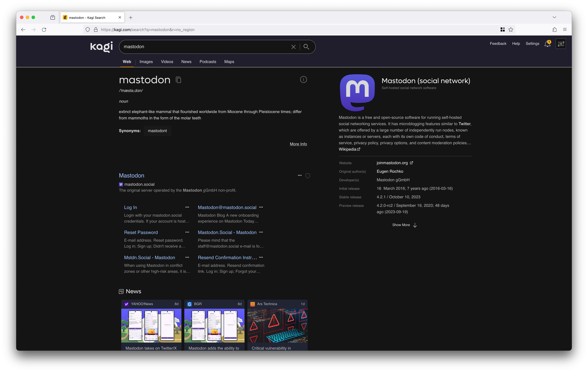588x372 pixels.
Task: Open the Mastodon@mastodon.social sublink
Action: click(227, 207)
